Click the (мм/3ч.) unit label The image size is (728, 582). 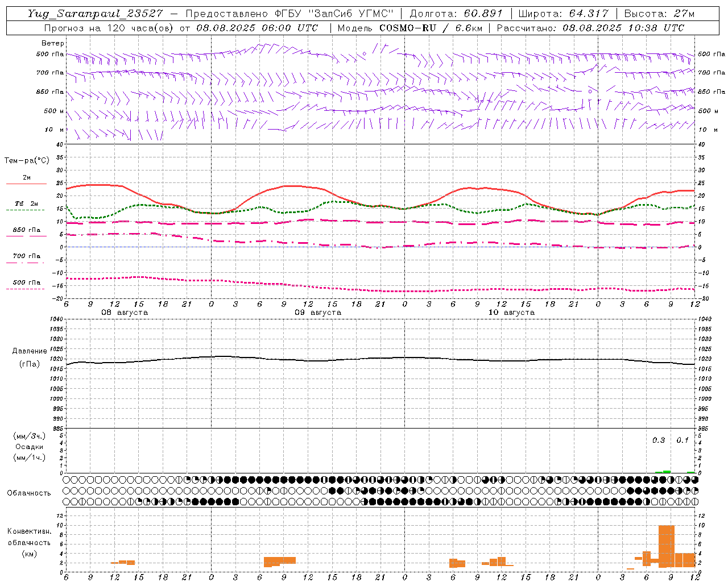point(30,436)
